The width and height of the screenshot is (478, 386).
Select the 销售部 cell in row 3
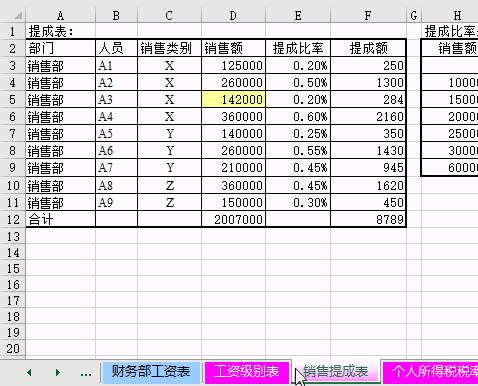point(60,65)
